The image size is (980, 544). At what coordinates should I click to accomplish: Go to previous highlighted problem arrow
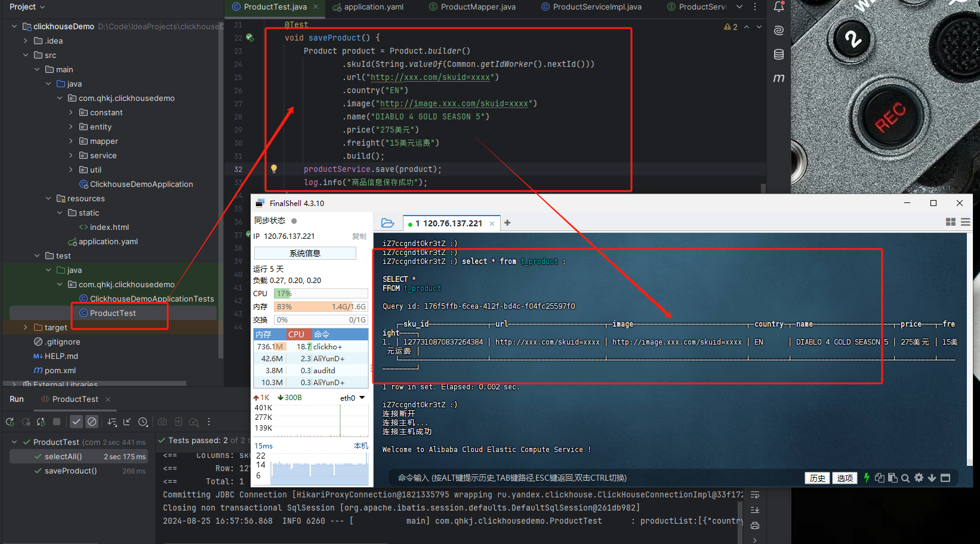click(x=747, y=27)
